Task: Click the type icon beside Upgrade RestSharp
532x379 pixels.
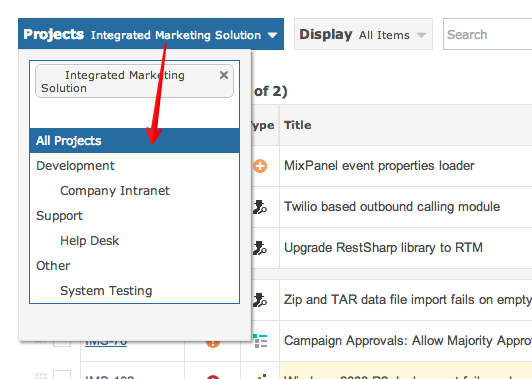Action: coord(260,248)
